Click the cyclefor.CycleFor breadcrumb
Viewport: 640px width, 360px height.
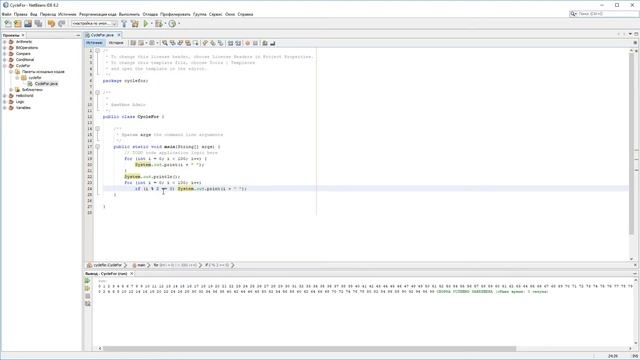(104, 265)
